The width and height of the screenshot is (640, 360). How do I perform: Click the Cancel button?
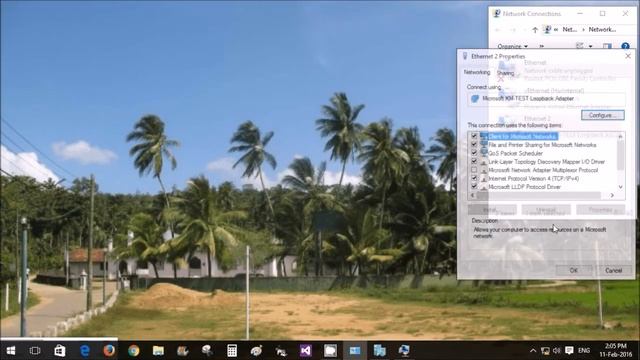tap(613, 270)
